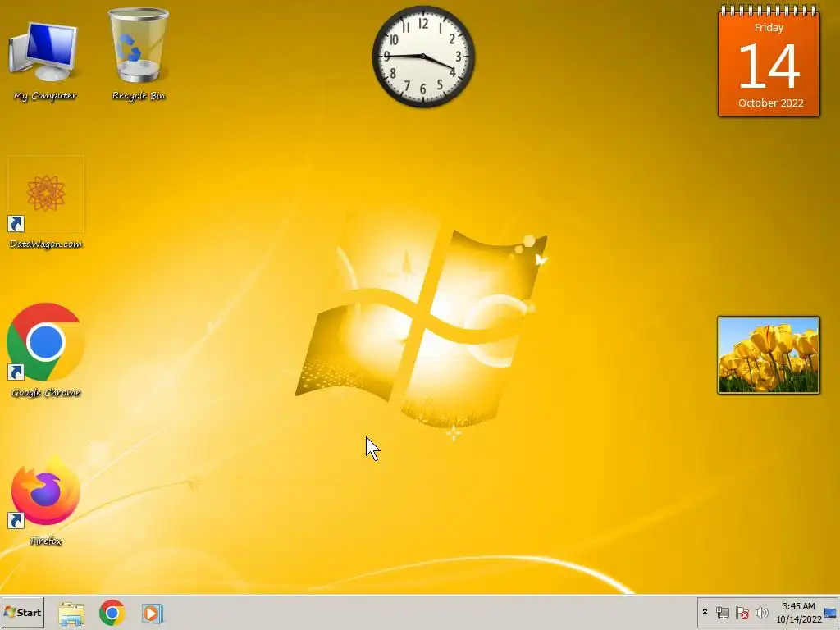Click the "DataWagon.com" icon label
This screenshot has height=630, width=840.
(46, 244)
